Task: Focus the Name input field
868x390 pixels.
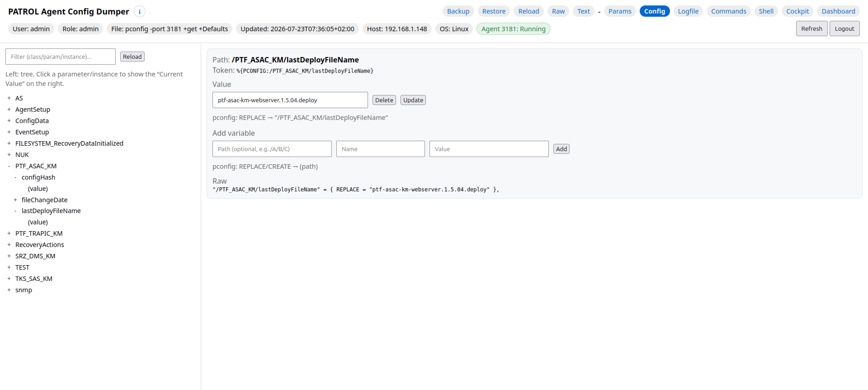Action: [380, 149]
